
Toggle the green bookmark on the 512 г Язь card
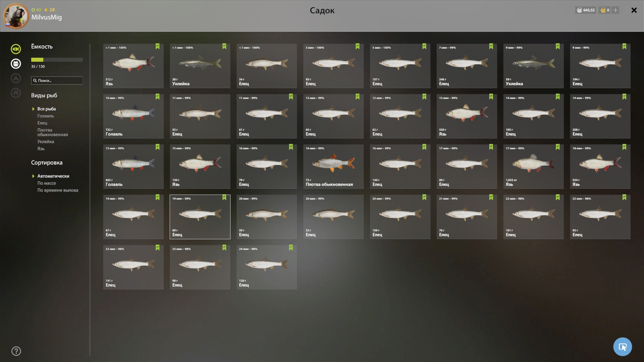tap(157, 46)
